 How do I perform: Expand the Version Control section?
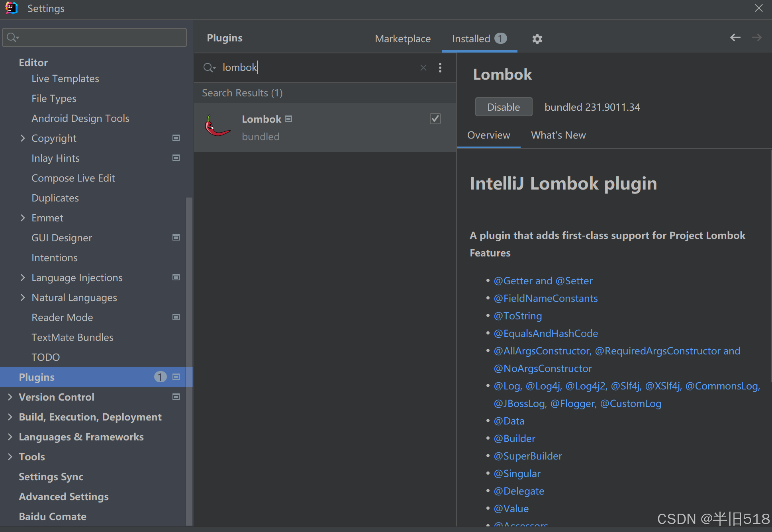click(x=10, y=397)
